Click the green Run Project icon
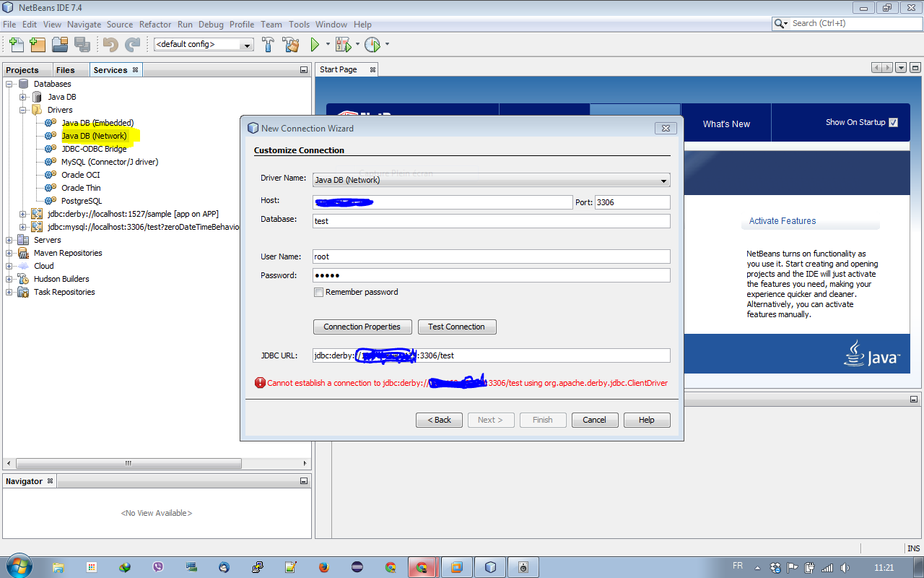This screenshot has width=924, height=578. tap(315, 44)
